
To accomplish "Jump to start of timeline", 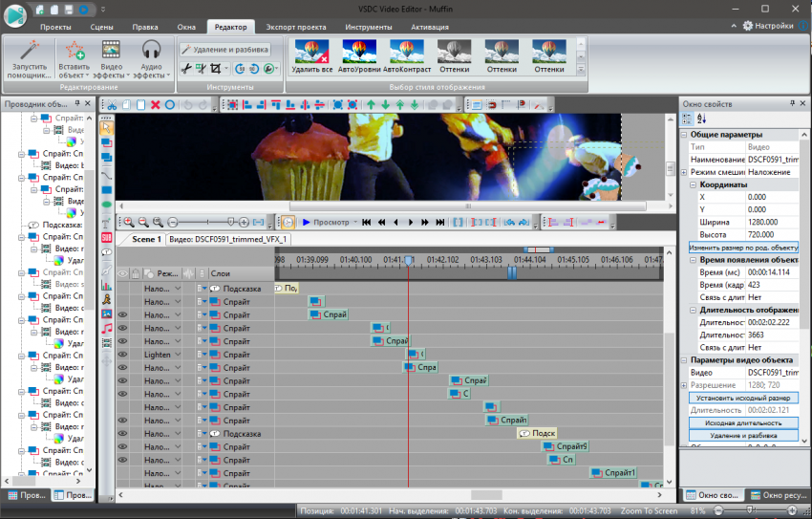I will pyautogui.click(x=366, y=222).
